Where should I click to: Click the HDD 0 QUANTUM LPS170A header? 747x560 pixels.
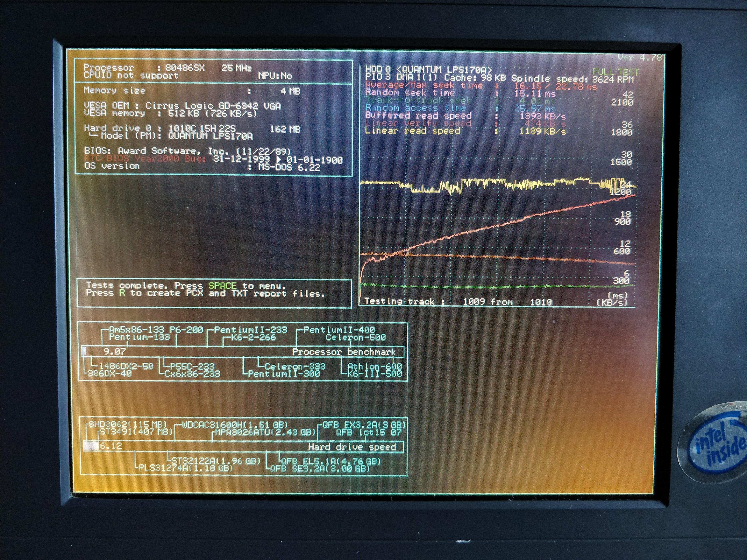[x=428, y=70]
